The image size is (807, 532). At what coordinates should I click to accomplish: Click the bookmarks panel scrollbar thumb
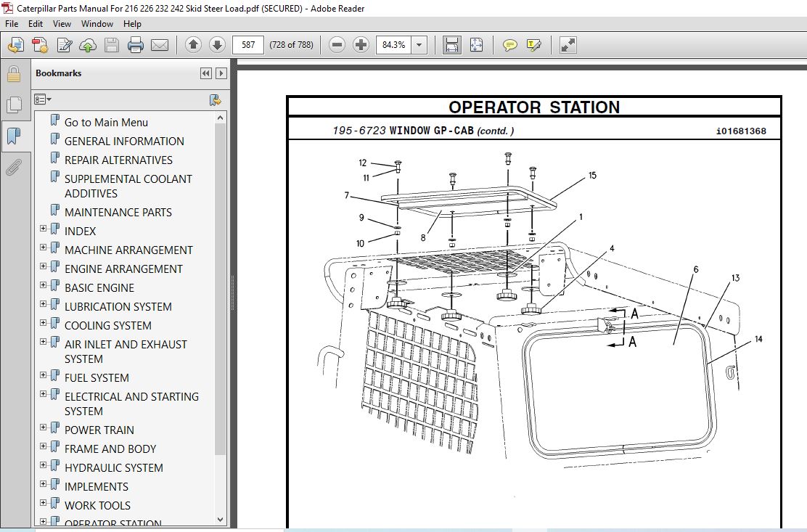pos(221,289)
